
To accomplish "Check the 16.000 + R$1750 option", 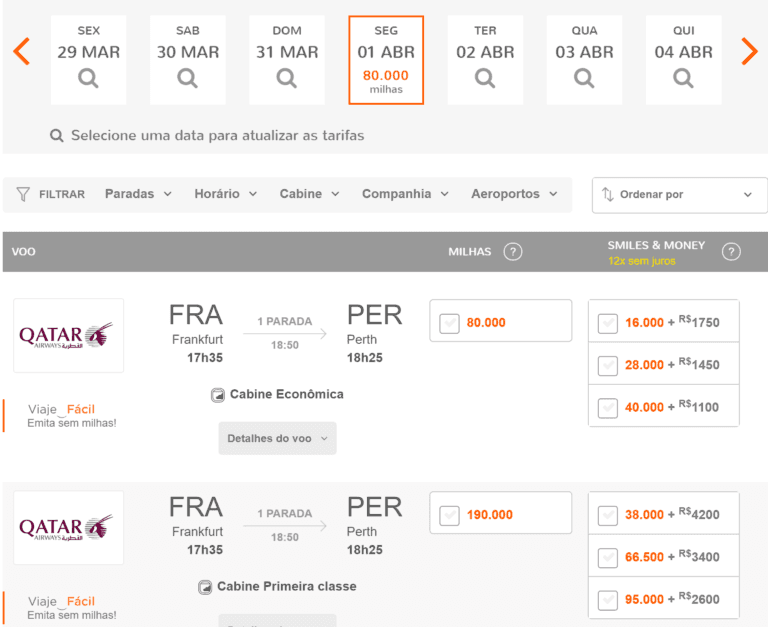I will pos(608,322).
